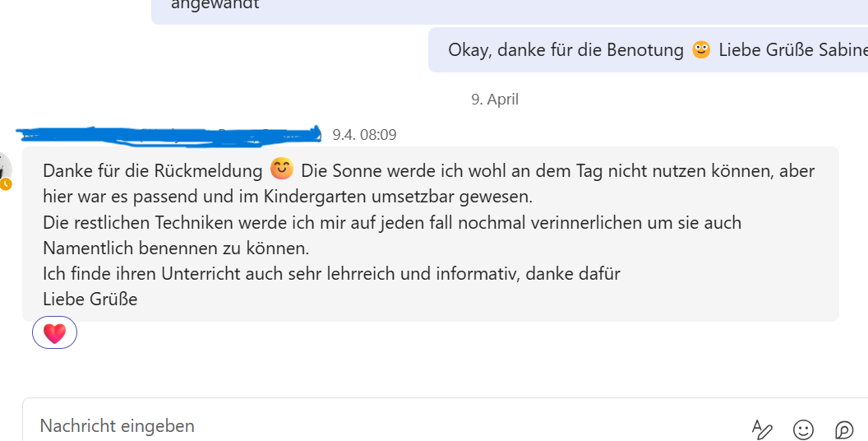This screenshot has width=868, height=441.
Task: Open the emoji picker in compose bar
Action: coord(803,429)
